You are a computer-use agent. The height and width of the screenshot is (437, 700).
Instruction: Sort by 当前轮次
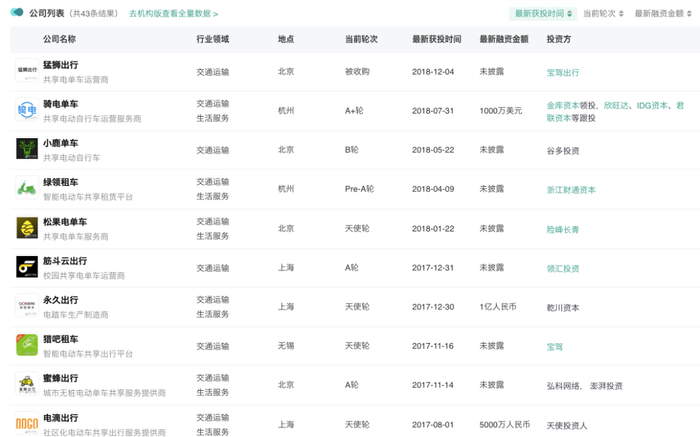[x=603, y=14]
